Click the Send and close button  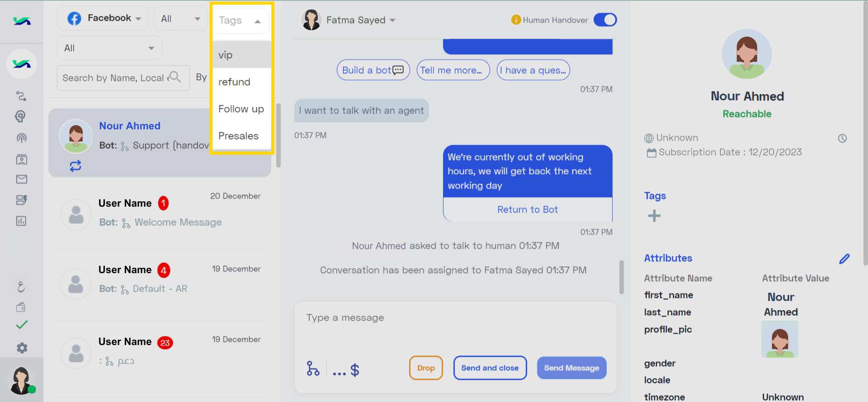click(490, 368)
